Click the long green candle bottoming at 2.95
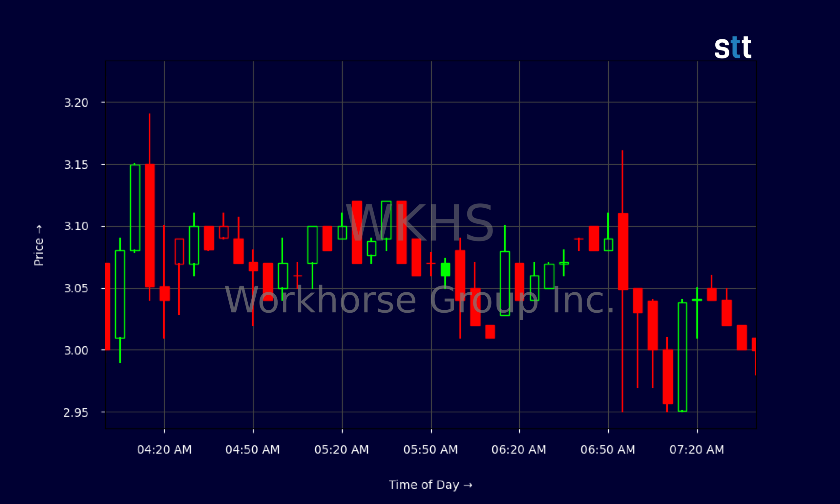The image size is (840, 504). pyautogui.click(x=682, y=357)
